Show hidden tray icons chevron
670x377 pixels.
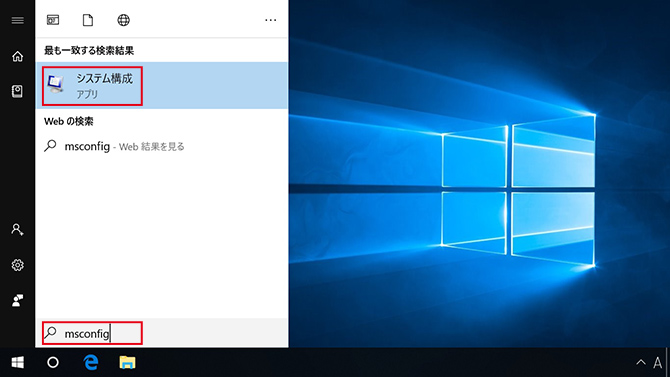(x=641, y=362)
